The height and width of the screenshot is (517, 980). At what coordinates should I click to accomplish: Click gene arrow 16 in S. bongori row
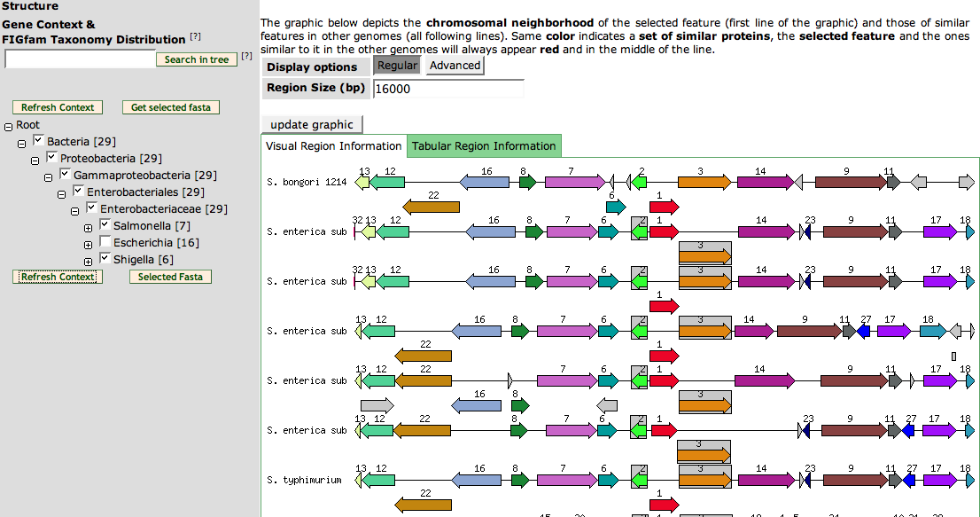tap(485, 183)
